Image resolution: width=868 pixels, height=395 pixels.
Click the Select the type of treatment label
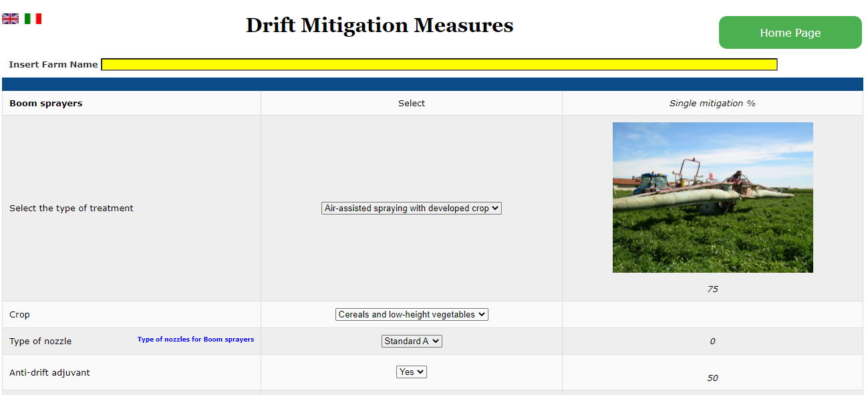pyautogui.click(x=71, y=209)
